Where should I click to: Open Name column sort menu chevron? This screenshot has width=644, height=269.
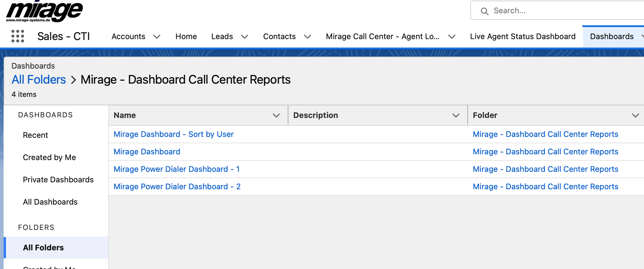coord(276,116)
